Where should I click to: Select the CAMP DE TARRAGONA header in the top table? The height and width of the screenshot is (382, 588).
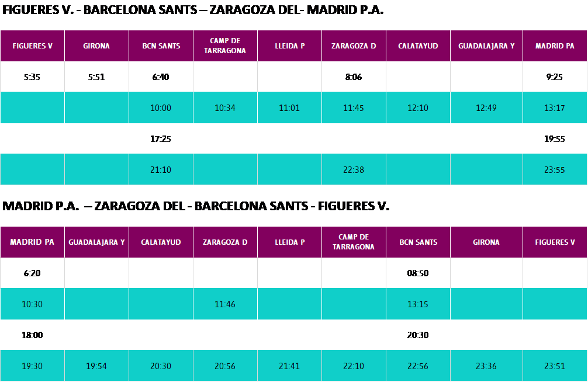pyautogui.click(x=225, y=46)
